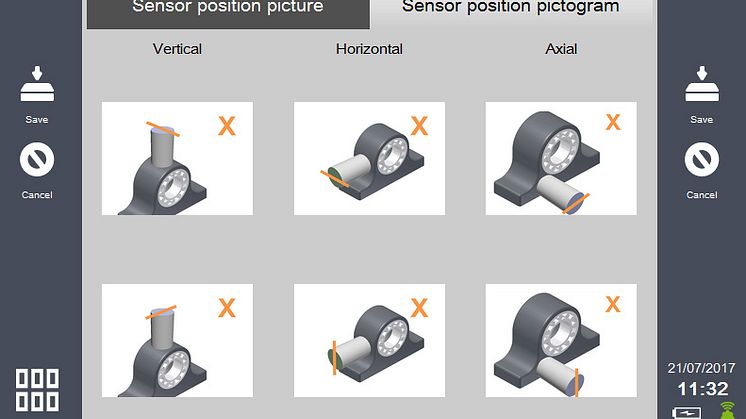Open the grid menu icon at bottom left

click(x=37, y=391)
